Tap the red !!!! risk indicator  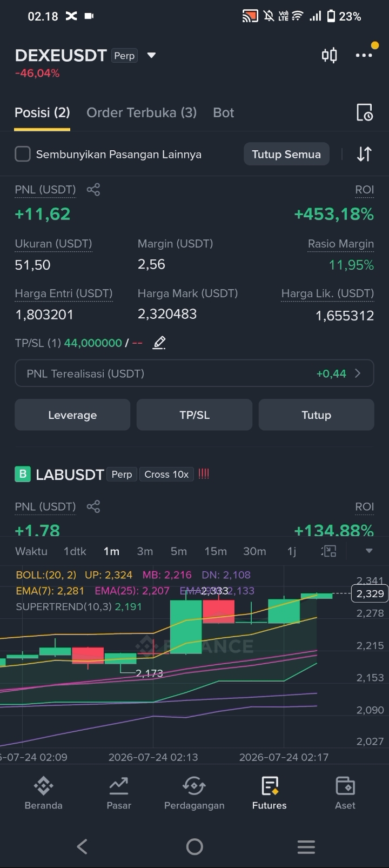click(x=204, y=473)
